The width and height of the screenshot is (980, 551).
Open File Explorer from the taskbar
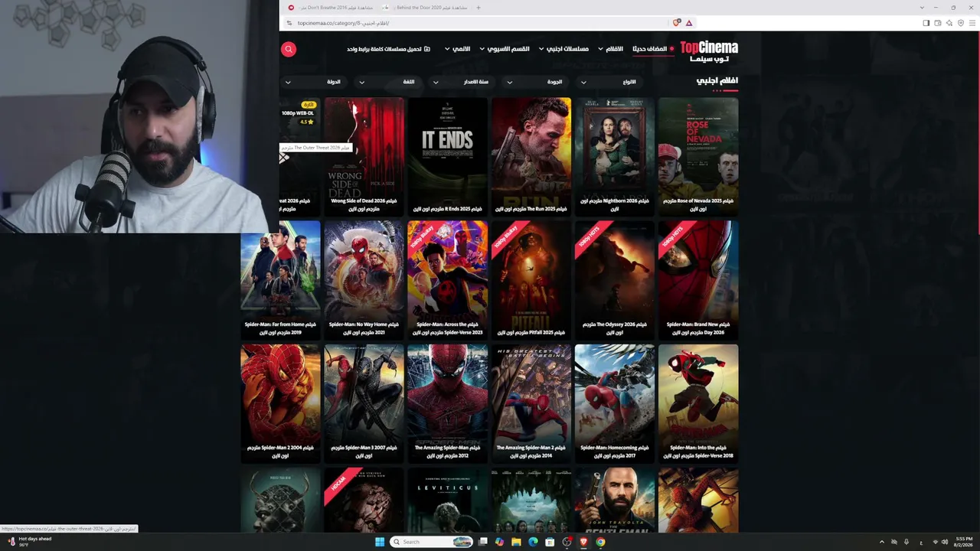(x=516, y=542)
